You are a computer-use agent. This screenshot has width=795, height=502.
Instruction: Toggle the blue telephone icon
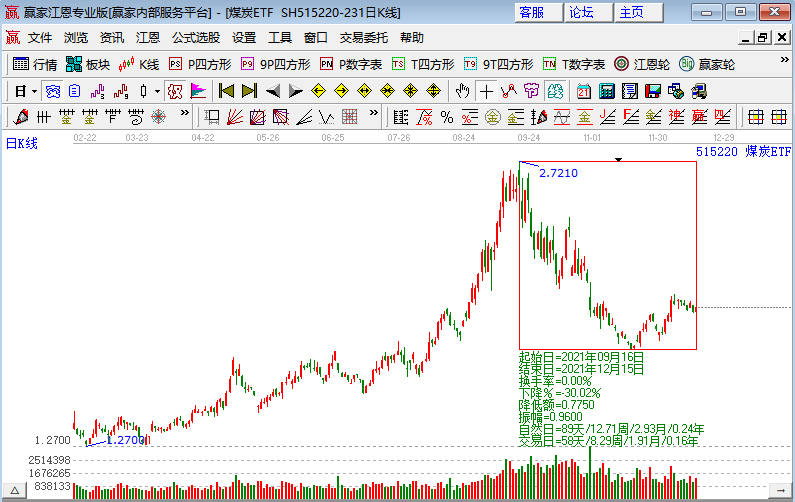click(53, 92)
